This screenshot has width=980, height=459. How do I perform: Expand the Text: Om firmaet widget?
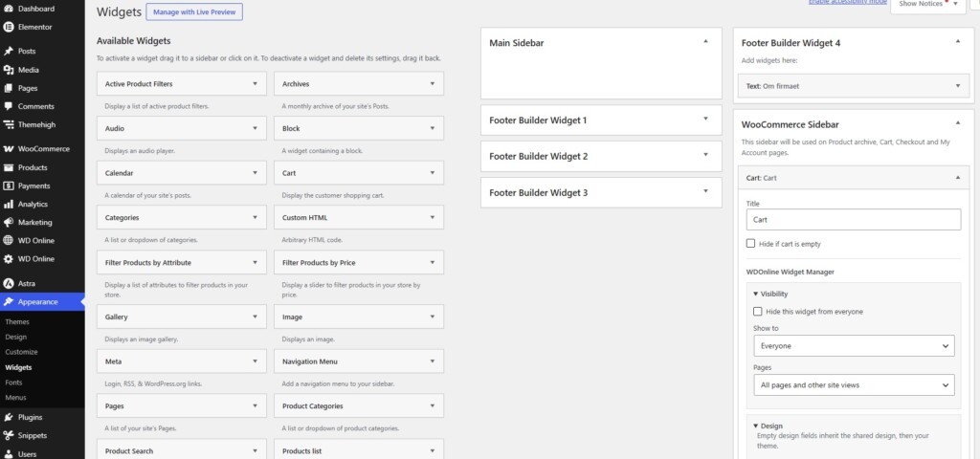[x=958, y=85]
